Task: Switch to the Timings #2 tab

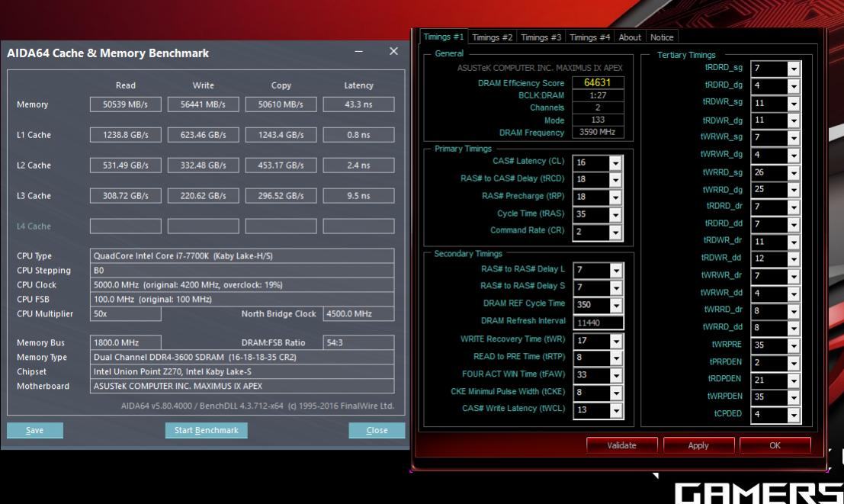Action: (492, 37)
